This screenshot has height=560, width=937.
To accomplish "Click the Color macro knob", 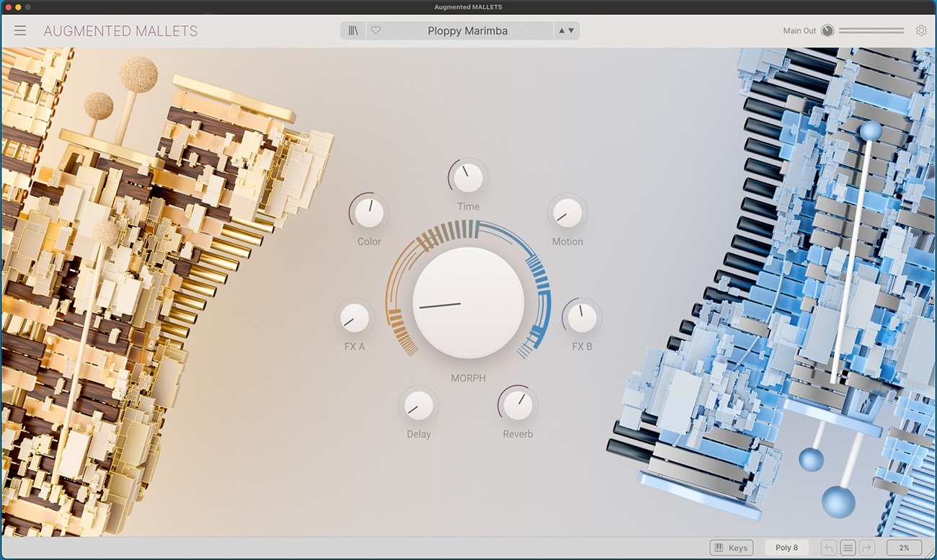I will pyautogui.click(x=369, y=213).
